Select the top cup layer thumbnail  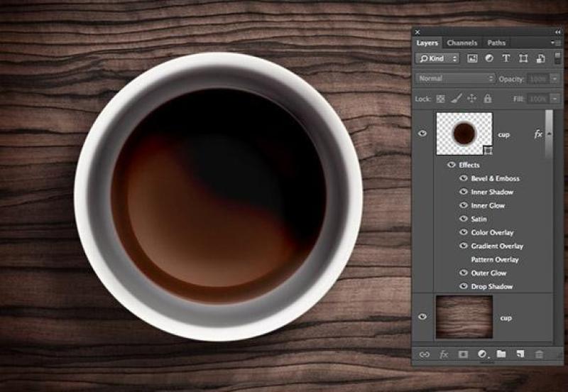click(464, 133)
